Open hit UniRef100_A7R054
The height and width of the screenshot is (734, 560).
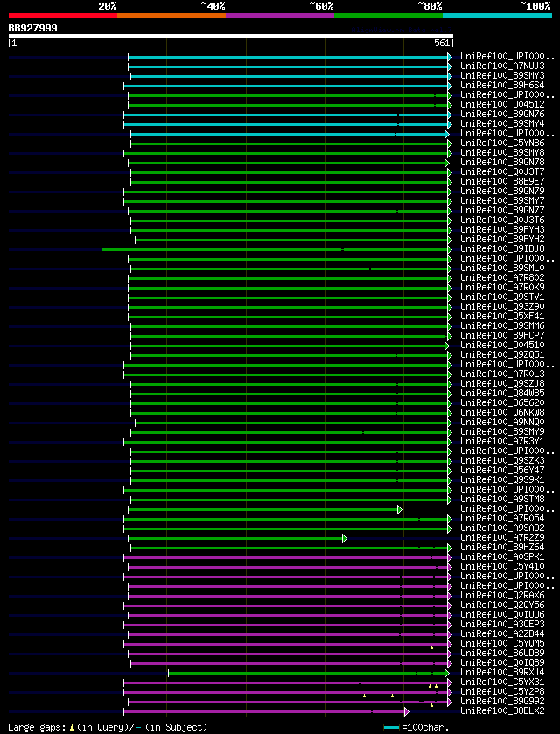pos(502,519)
